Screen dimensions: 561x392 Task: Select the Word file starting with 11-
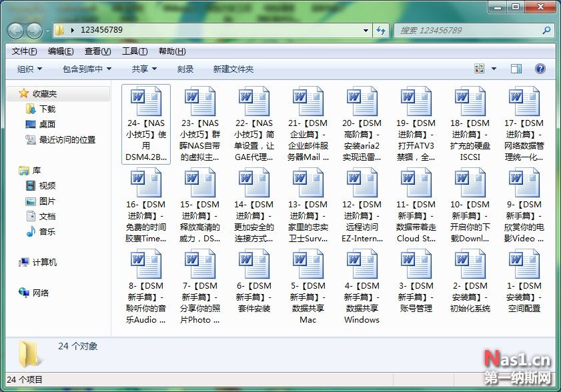(x=416, y=205)
